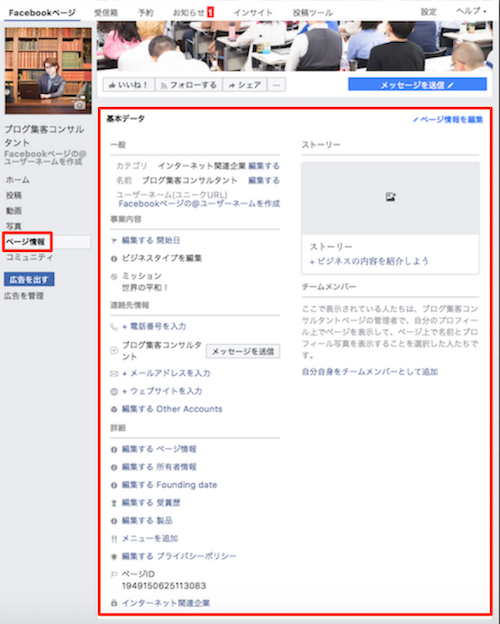Click the fork-knife icon beside メニューを追加
The width and height of the screenshot is (500, 624).
114,539
